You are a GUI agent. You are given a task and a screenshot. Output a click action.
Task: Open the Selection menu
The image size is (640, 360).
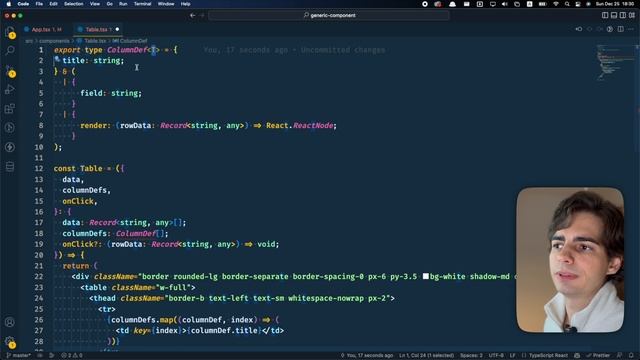pyautogui.click(x=73, y=4)
